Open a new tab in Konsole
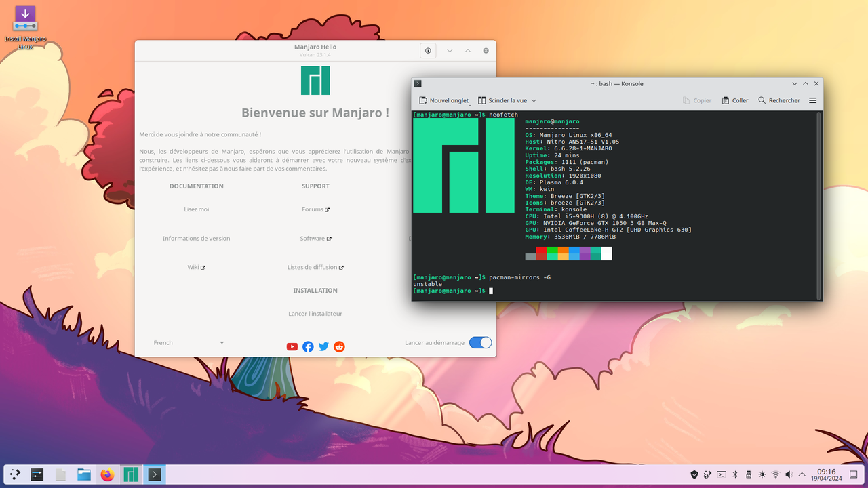Image resolution: width=868 pixels, height=488 pixels. [x=444, y=100]
